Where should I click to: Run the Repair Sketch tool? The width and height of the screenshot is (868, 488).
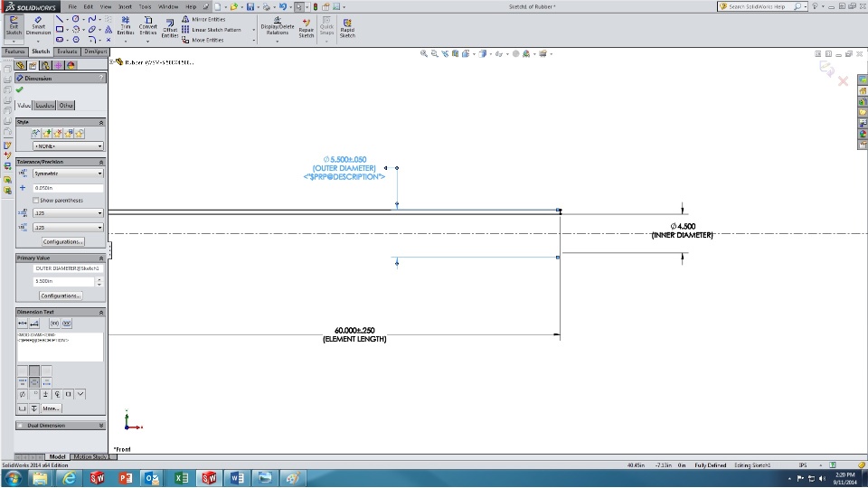307,28
